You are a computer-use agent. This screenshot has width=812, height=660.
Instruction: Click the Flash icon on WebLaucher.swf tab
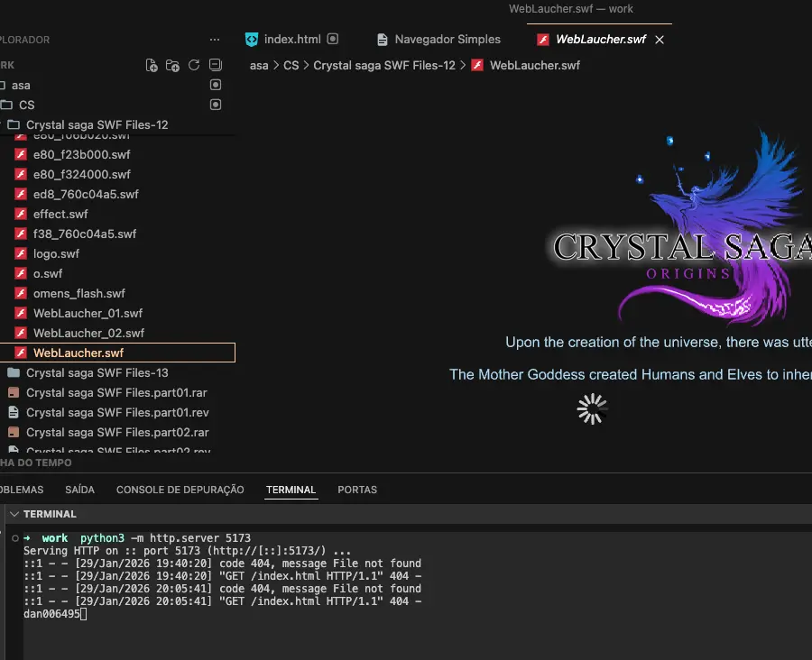(x=543, y=40)
